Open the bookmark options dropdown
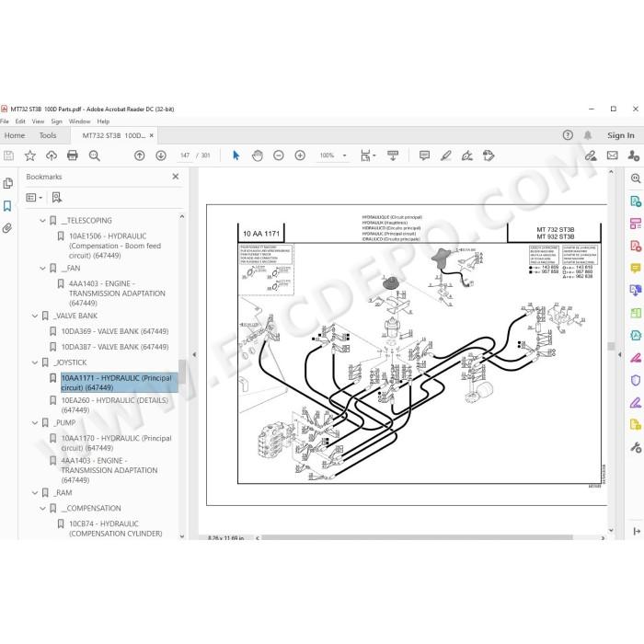Image resolution: width=644 pixels, height=644 pixels. [x=34, y=198]
